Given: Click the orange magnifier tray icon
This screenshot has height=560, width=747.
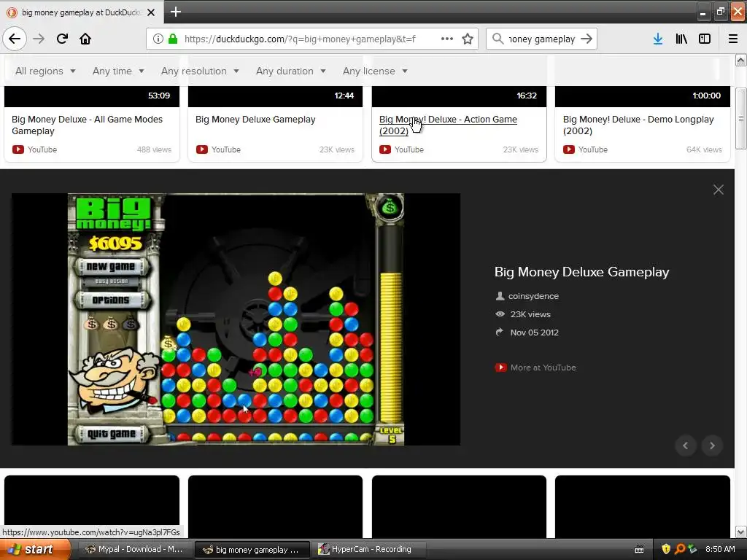Looking at the screenshot, I should click(680, 549).
